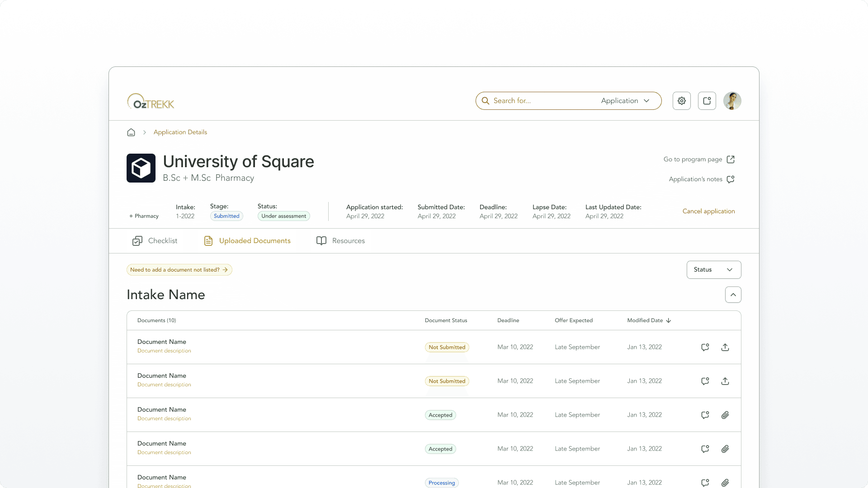Open the Status filter dropdown
This screenshot has width=868, height=488.
(x=713, y=270)
